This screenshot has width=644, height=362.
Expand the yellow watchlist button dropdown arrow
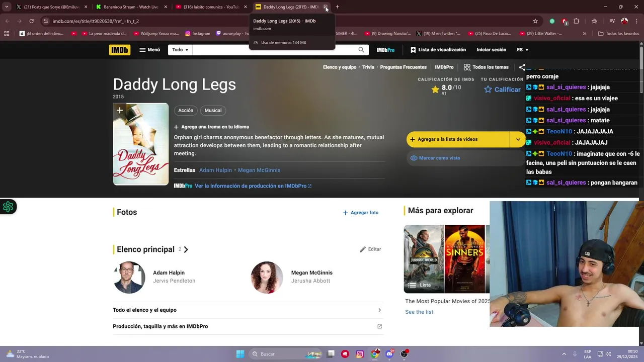click(518, 139)
